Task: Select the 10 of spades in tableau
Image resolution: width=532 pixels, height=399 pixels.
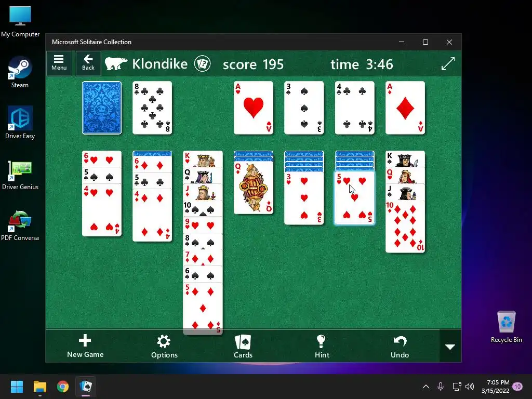Action: click(x=203, y=209)
